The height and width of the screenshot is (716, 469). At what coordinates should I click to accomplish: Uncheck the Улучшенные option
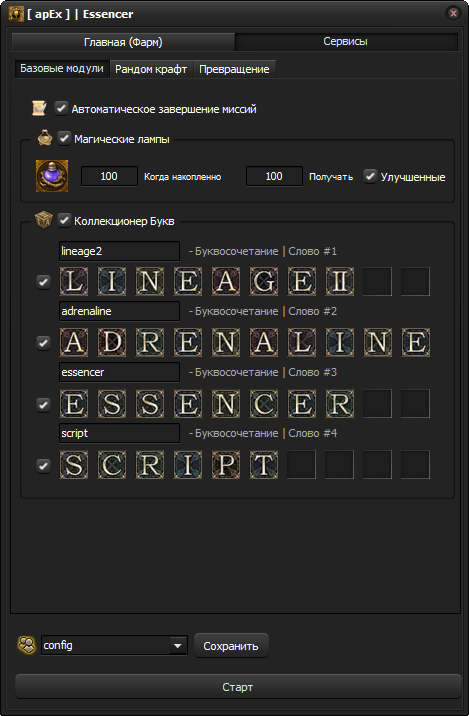point(370,176)
